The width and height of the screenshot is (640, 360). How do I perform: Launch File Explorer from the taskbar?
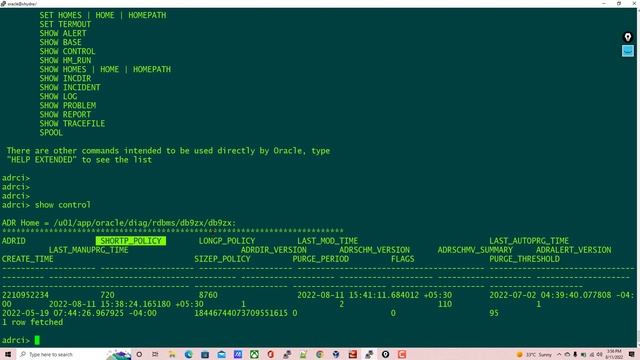pos(172,354)
